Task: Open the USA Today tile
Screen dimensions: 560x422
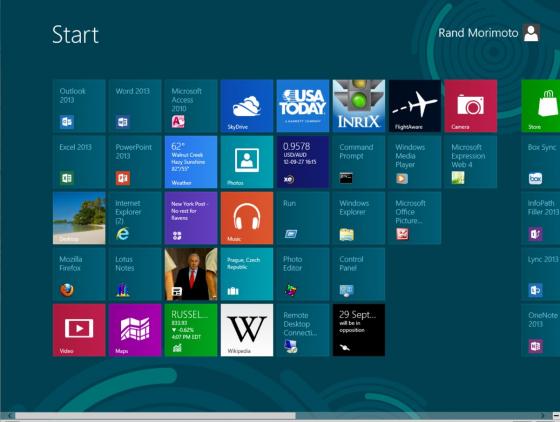Action: (x=303, y=106)
